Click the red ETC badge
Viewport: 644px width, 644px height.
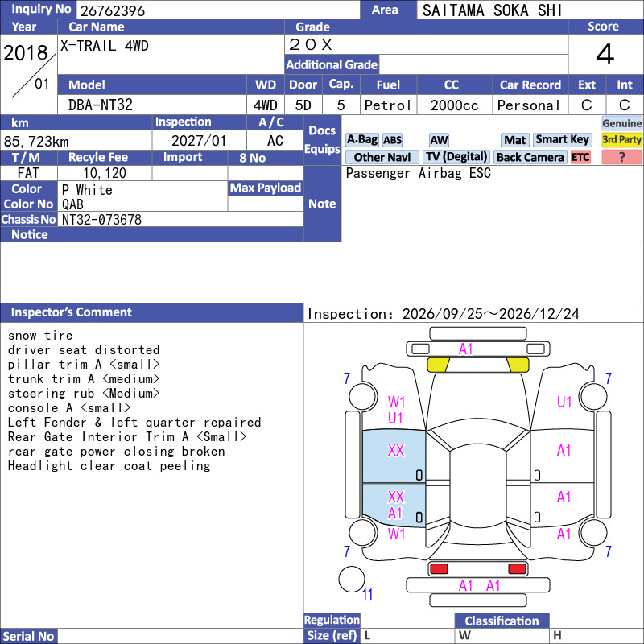[580, 157]
